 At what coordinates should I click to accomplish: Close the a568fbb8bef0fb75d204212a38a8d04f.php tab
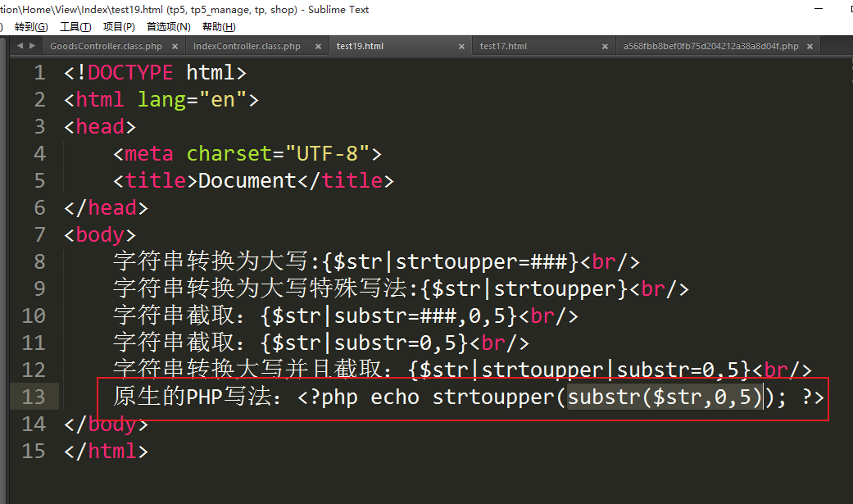click(810, 47)
